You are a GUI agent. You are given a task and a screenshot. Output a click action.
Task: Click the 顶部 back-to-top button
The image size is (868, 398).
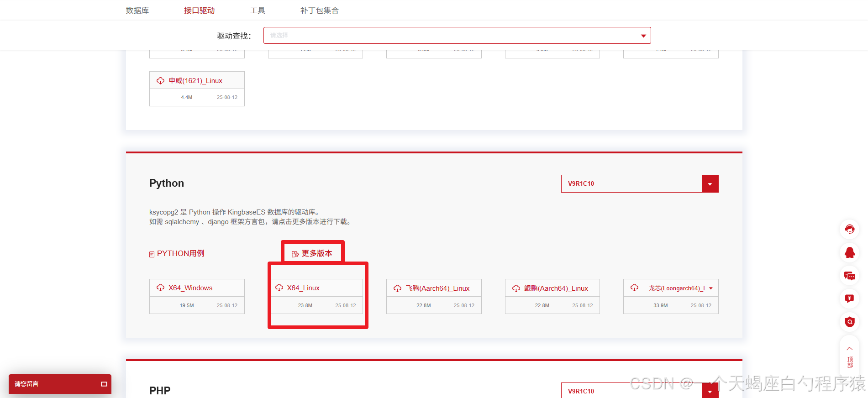click(850, 357)
